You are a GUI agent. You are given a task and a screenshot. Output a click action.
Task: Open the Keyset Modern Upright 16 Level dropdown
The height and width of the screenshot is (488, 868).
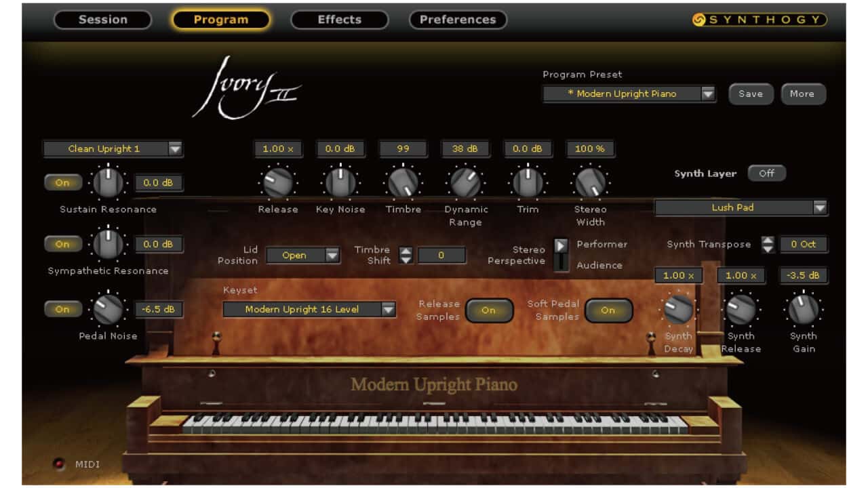pos(309,310)
